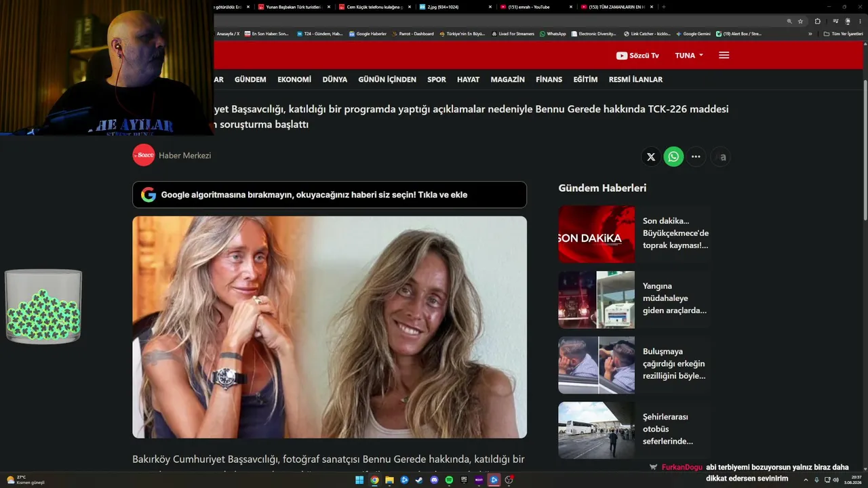Open the hamburger menu in the header

[x=724, y=56]
